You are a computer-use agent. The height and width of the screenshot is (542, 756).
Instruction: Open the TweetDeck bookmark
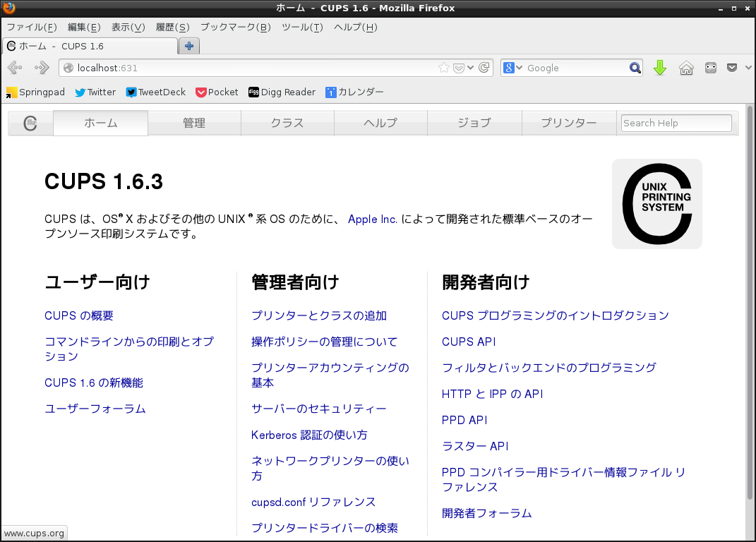(x=155, y=92)
